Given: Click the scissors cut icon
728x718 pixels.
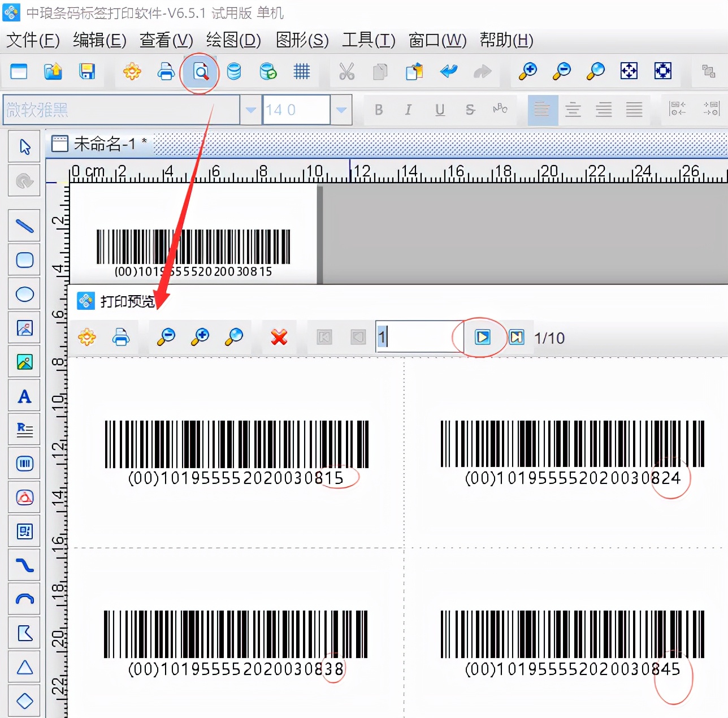Looking at the screenshot, I should [347, 72].
